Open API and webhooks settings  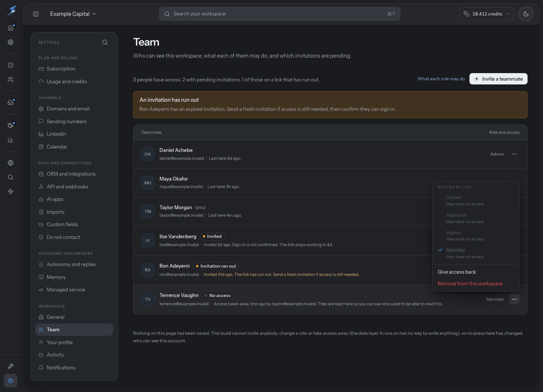click(x=74, y=187)
